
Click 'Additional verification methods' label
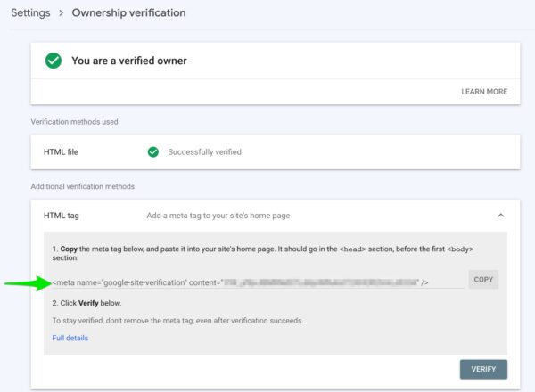click(x=83, y=186)
